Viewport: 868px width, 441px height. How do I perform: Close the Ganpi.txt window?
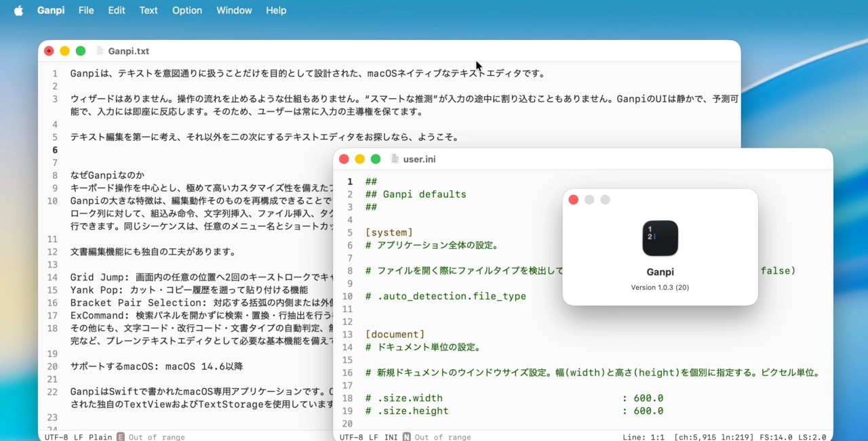tap(49, 51)
